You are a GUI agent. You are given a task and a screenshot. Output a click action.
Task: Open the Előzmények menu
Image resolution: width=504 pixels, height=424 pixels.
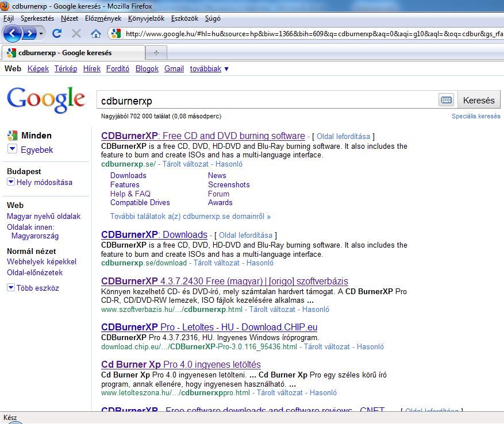pyautogui.click(x=103, y=18)
